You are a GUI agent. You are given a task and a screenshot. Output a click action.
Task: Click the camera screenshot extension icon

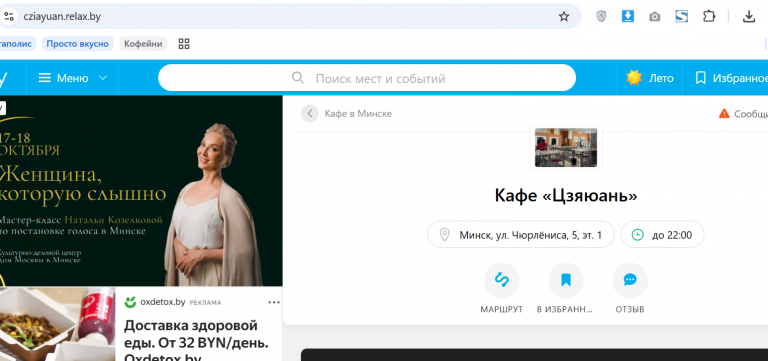click(x=654, y=17)
